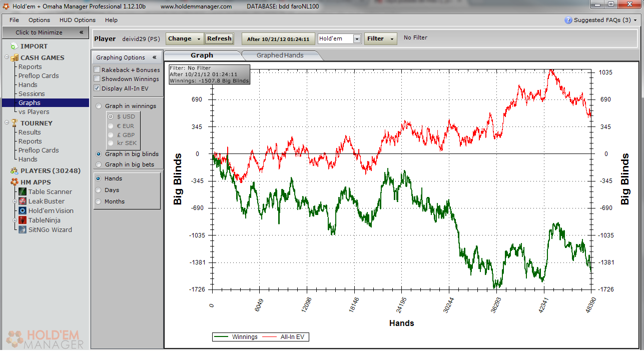Image resolution: width=644 pixels, height=358 pixels.
Task: Click the Table Scanner app icon
Action: click(x=23, y=191)
